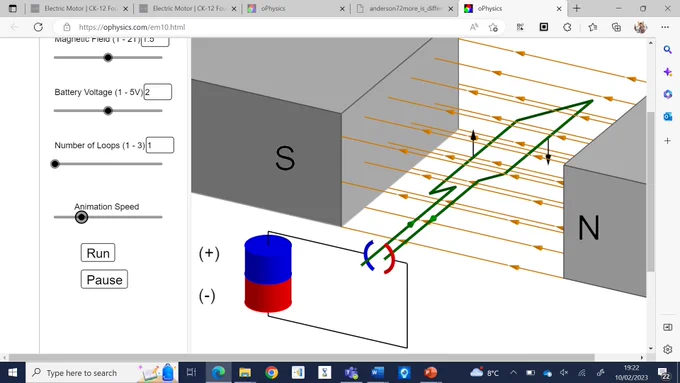Click the Magnetic Field slider handle
The width and height of the screenshot is (680, 383).
coord(108,57)
